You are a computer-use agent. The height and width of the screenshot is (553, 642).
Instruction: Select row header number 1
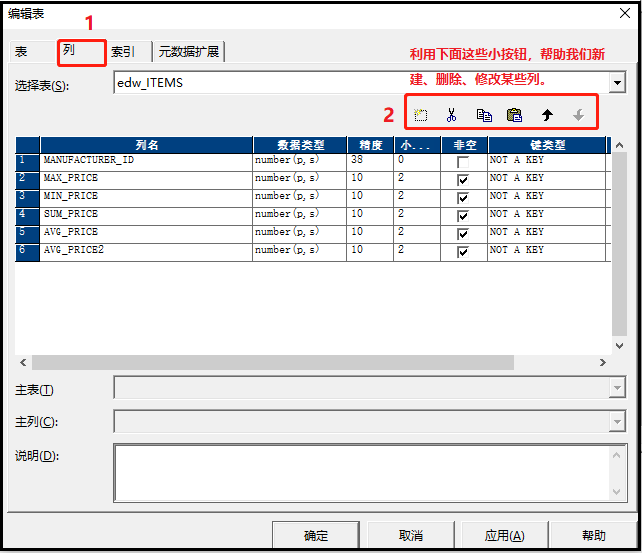(27, 163)
